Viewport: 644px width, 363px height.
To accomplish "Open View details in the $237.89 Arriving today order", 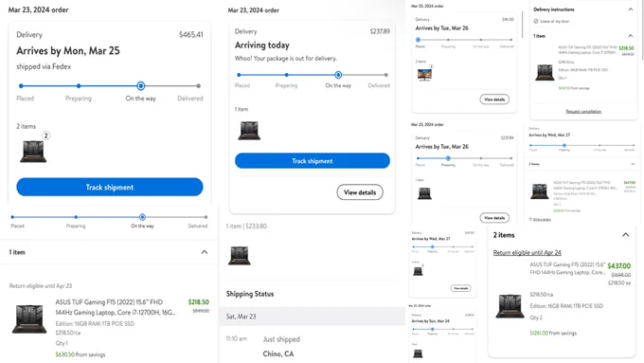I will pyautogui.click(x=360, y=192).
